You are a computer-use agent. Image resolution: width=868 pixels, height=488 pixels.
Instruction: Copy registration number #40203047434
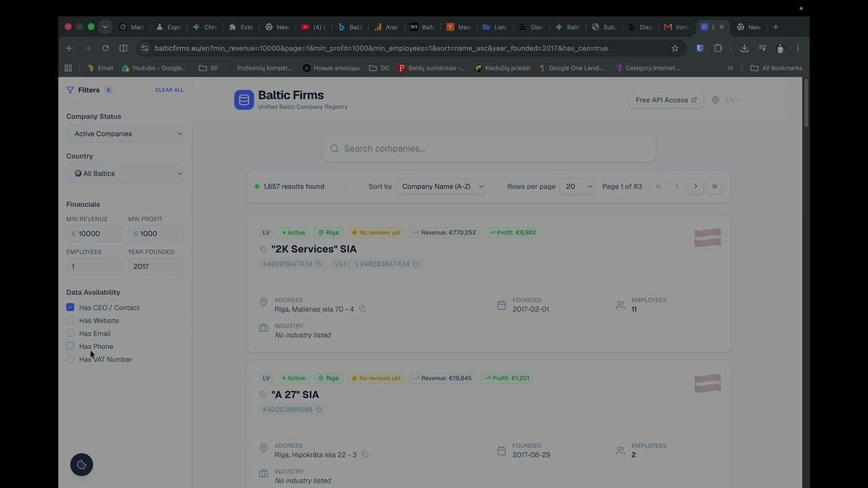(319, 264)
